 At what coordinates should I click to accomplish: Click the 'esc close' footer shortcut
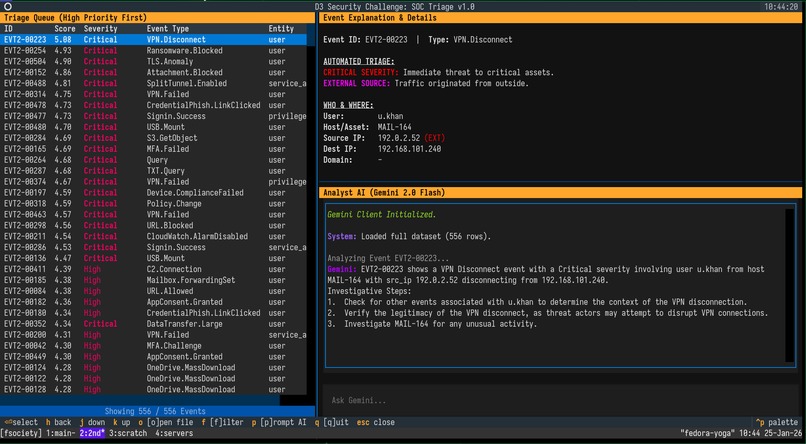point(375,422)
